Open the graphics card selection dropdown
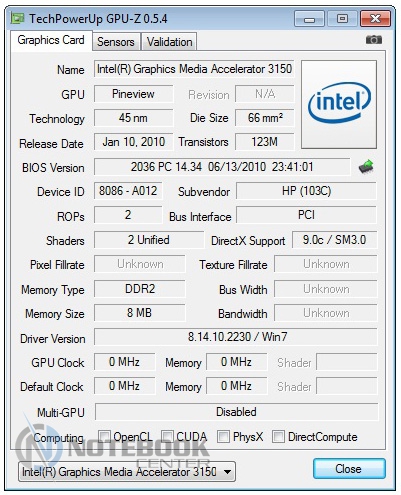The width and height of the screenshot is (401, 495). pos(127,472)
